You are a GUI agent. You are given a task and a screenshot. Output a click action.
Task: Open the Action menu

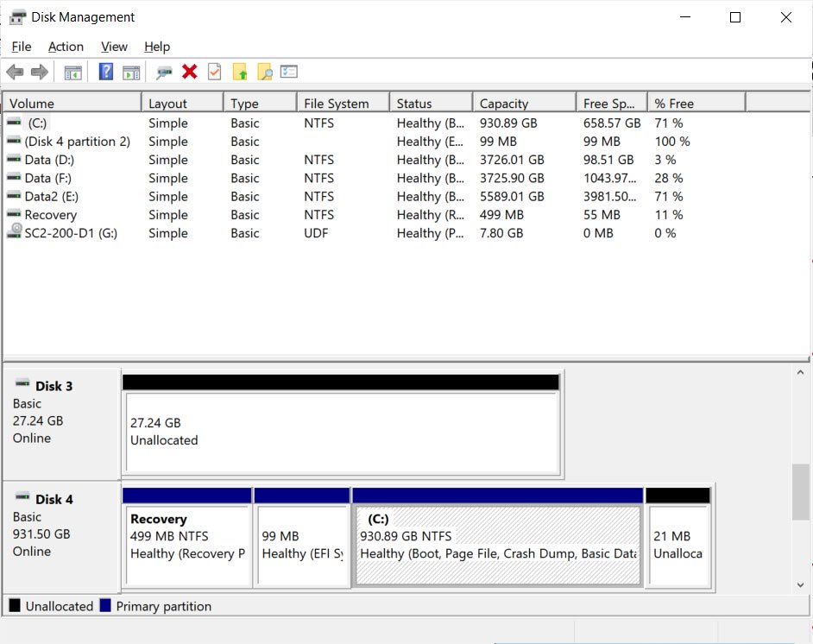[x=66, y=47]
